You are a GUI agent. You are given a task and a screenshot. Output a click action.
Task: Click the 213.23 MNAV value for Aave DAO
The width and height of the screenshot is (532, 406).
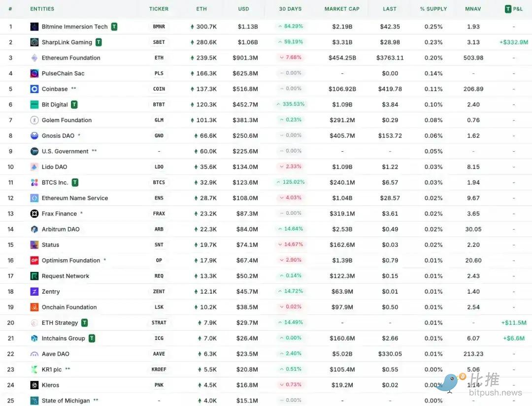click(473, 354)
